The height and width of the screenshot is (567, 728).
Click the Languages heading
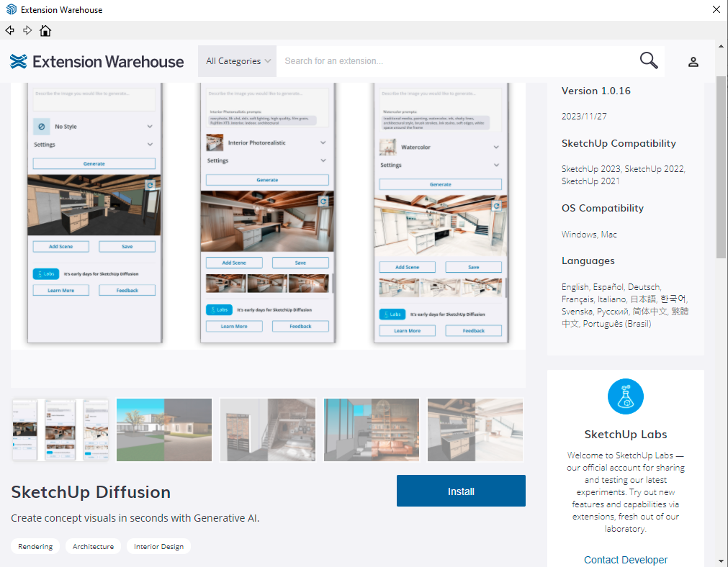[x=588, y=260]
